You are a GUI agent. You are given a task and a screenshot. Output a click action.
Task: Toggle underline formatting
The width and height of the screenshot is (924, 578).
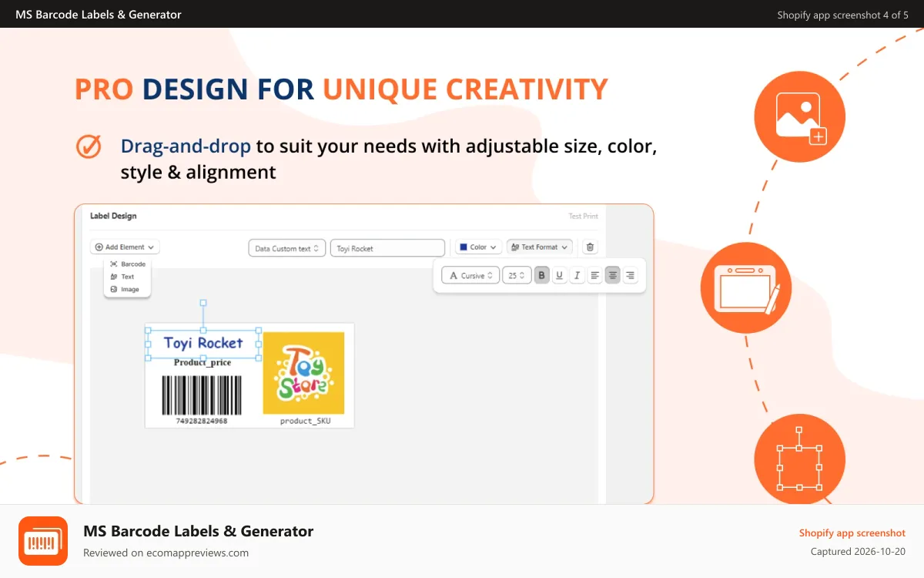pos(560,275)
